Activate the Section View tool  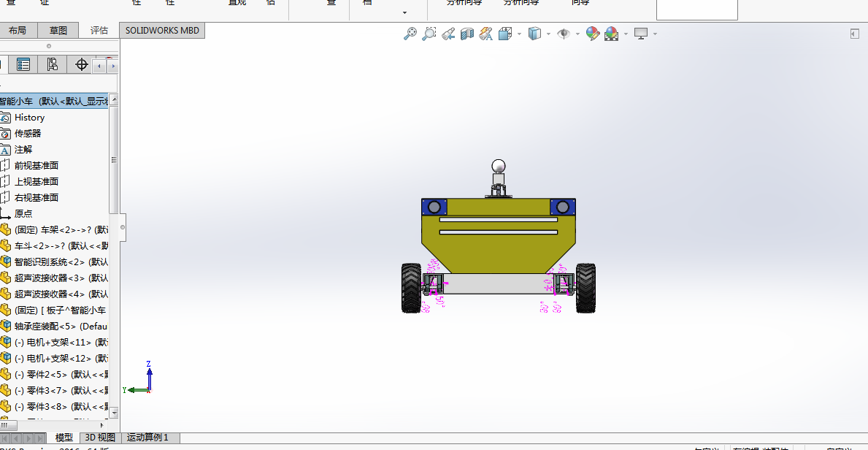(x=467, y=34)
